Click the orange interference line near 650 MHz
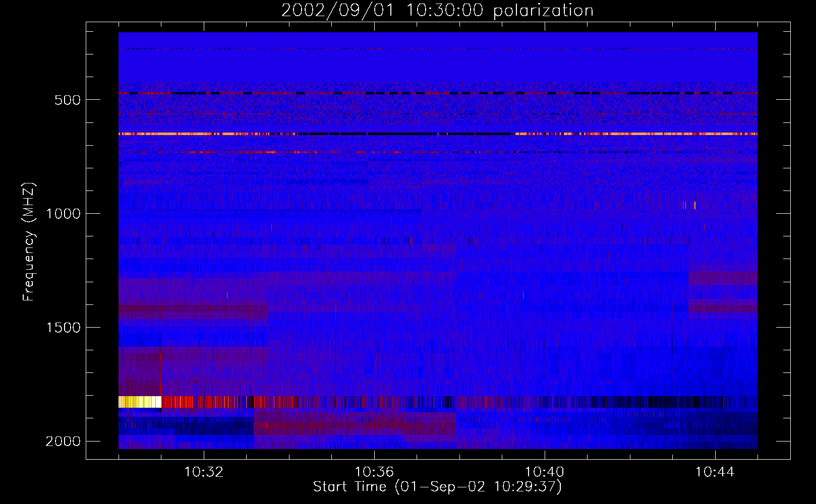816x504 pixels. pyautogui.click(x=438, y=134)
